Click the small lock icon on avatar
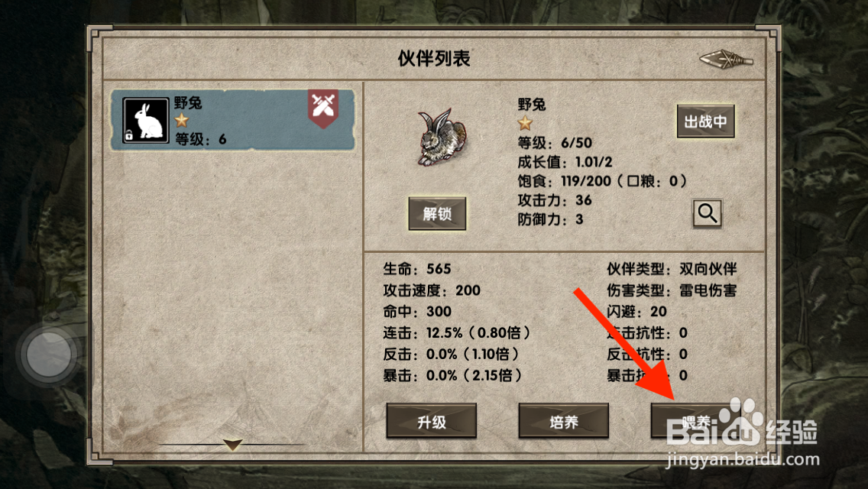Image resolution: width=868 pixels, height=489 pixels. pos(128,135)
